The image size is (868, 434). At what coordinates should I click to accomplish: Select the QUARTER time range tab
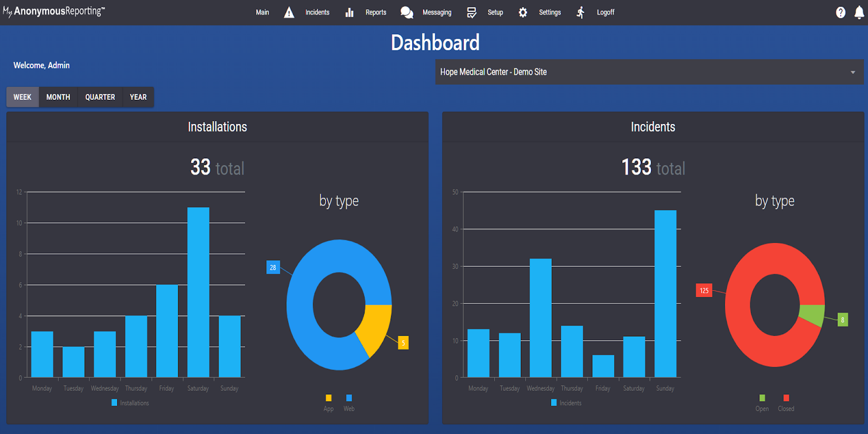point(100,97)
